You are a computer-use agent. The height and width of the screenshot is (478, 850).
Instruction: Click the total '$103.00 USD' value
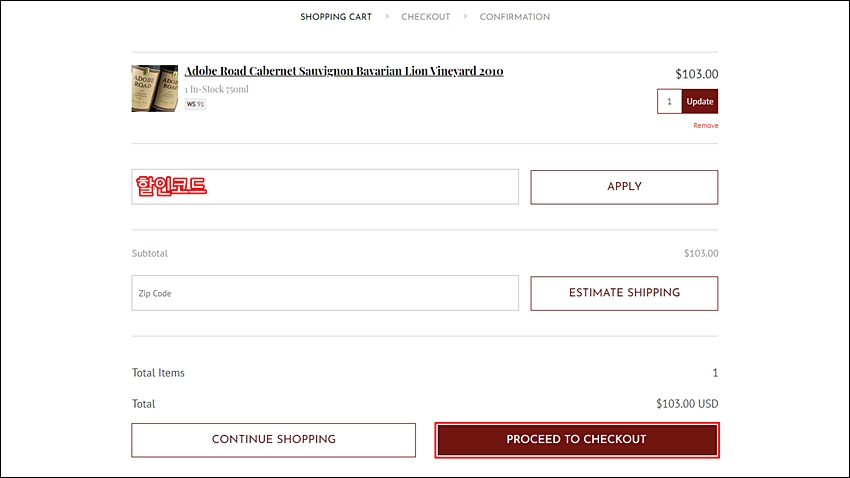click(687, 404)
